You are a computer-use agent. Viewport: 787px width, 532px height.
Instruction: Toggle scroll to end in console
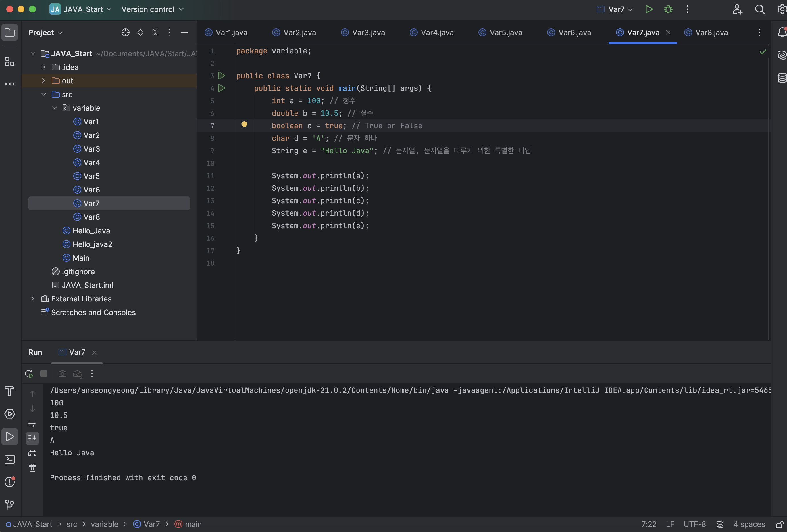tap(32, 438)
